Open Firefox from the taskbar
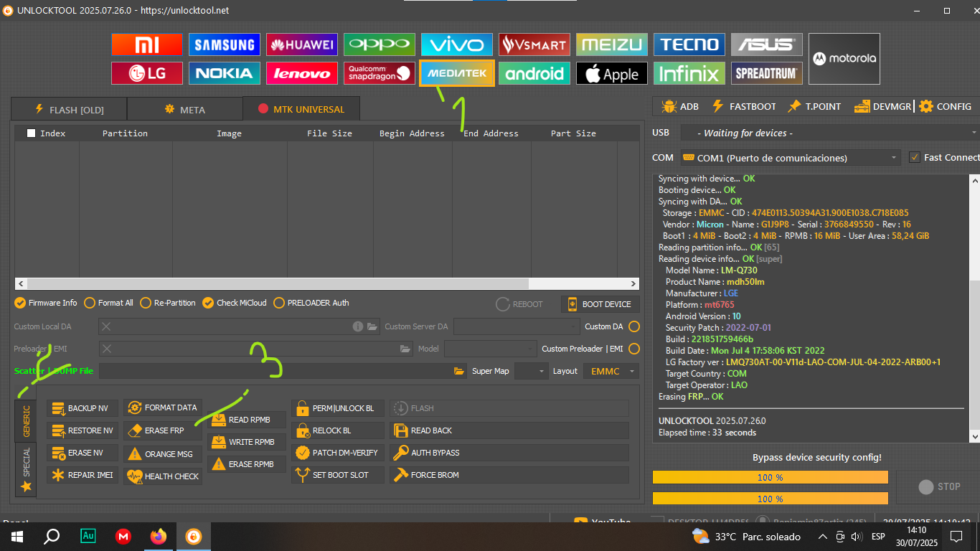The height and width of the screenshot is (551, 980). coord(158,536)
